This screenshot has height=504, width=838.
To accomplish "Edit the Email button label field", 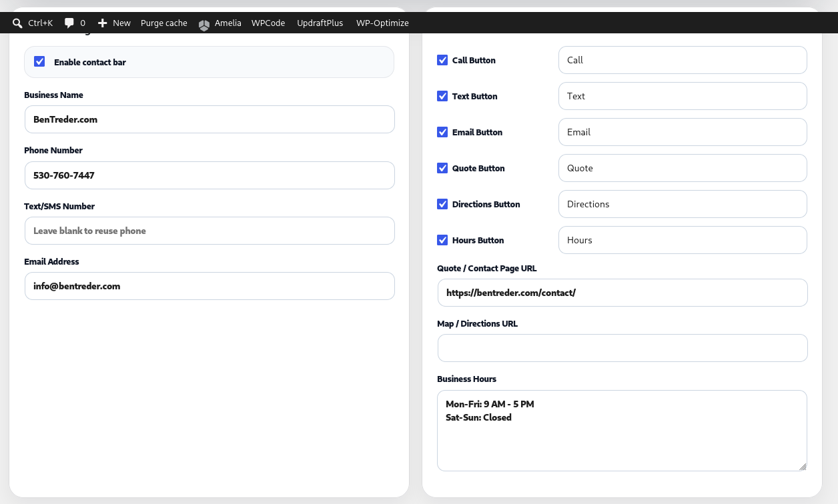I will click(x=683, y=132).
